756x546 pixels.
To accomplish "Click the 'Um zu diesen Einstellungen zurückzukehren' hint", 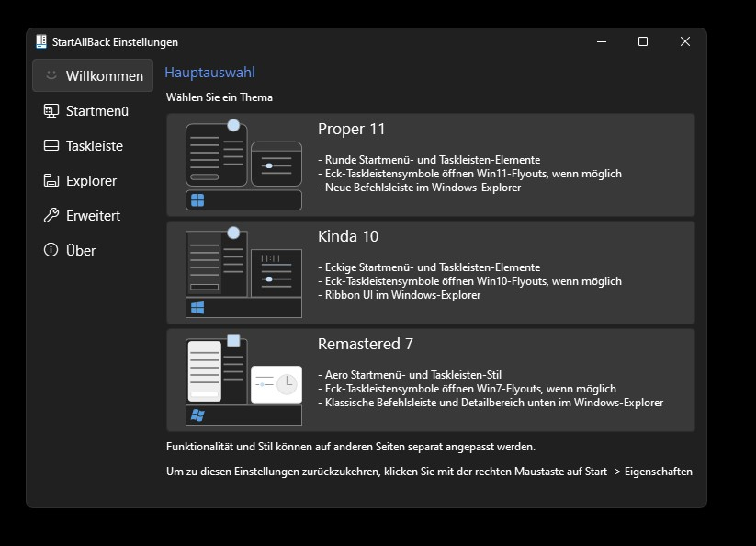I will (x=429, y=472).
